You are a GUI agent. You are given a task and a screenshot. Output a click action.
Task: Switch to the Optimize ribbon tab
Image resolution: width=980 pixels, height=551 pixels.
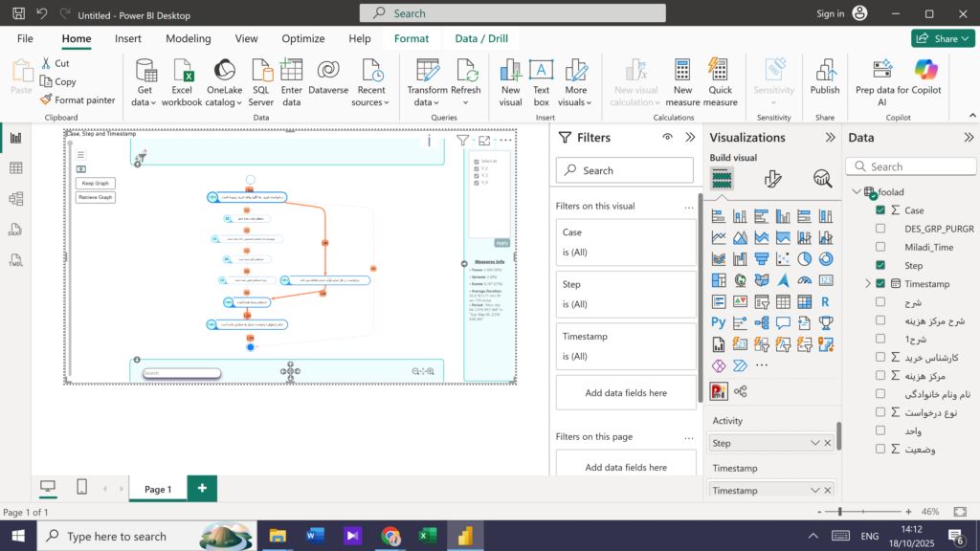[302, 39]
